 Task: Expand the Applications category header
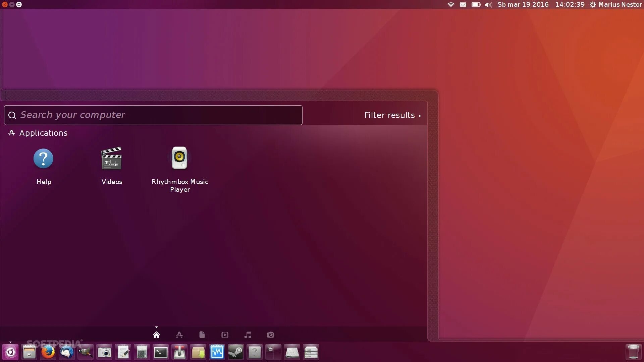tap(43, 133)
